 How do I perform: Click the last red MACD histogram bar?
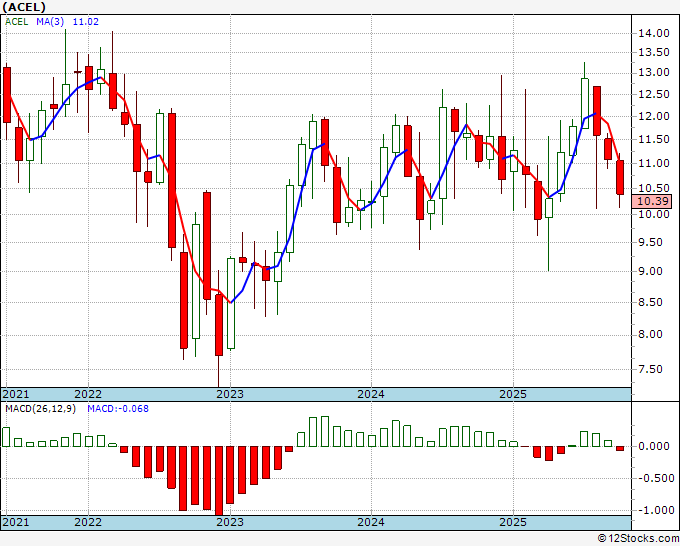[620, 448]
